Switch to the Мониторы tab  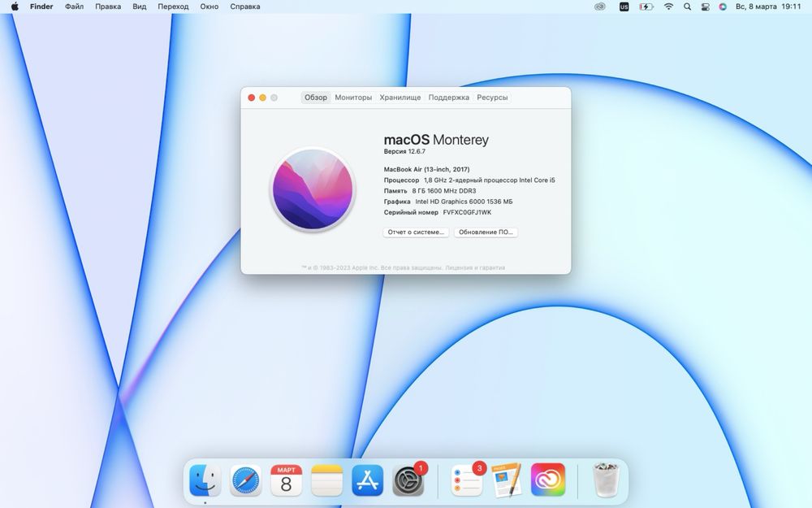pos(353,98)
